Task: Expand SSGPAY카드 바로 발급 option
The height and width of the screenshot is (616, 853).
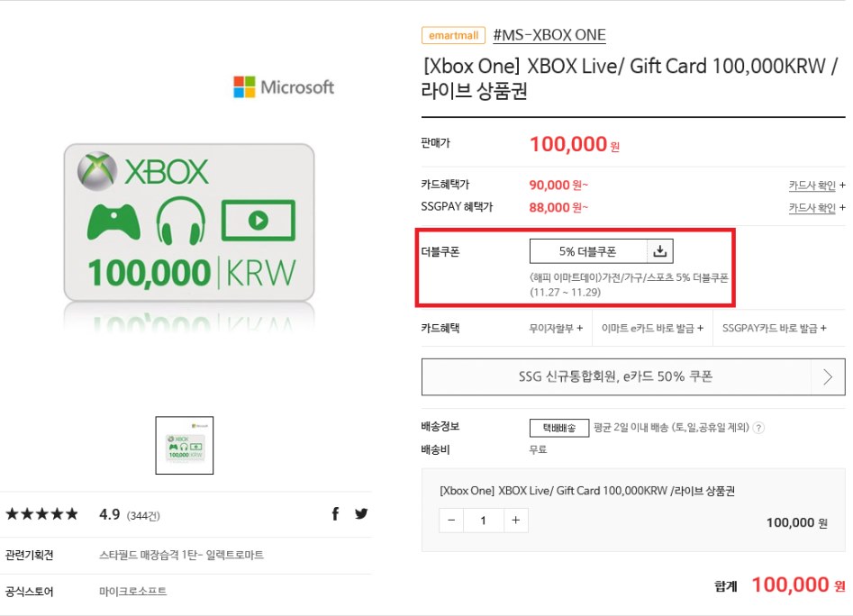Action: (774, 329)
